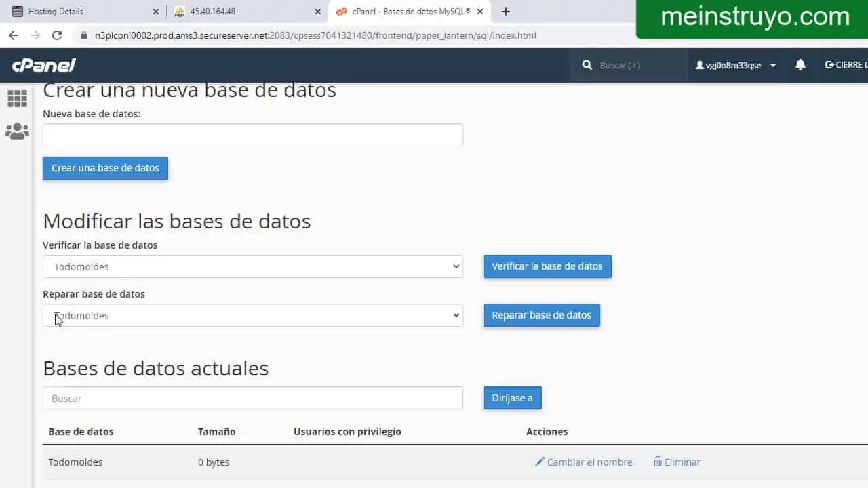Open the notifications bell
Image resolution: width=868 pixels, height=488 pixels.
(800, 65)
